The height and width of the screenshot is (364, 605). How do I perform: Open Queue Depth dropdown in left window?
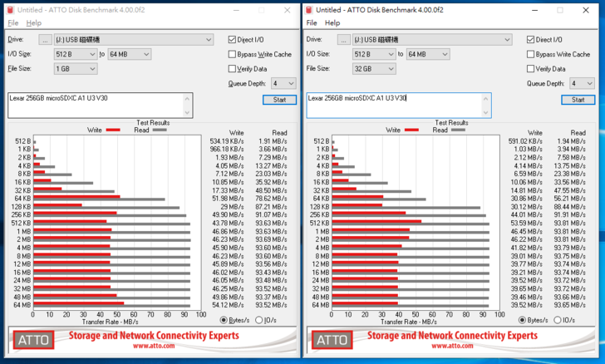click(x=283, y=83)
